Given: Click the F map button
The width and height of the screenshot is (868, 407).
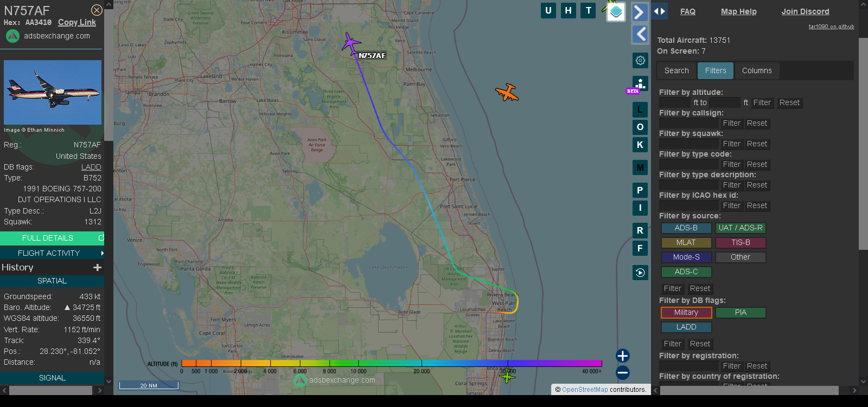Looking at the screenshot, I should pos(640,248).
